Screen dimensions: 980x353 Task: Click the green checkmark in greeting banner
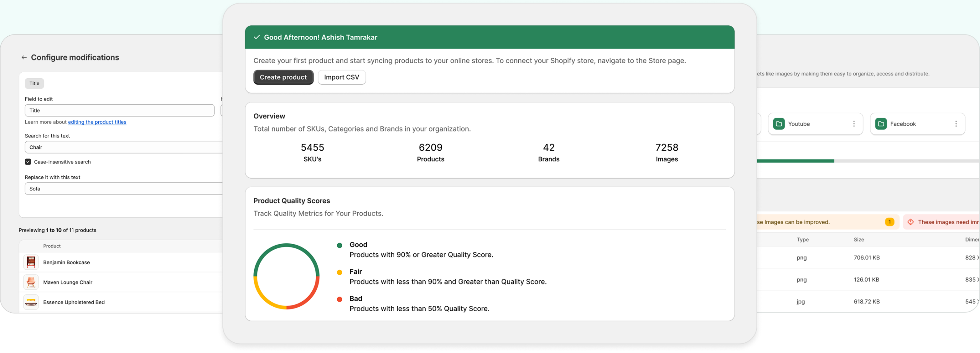click(257, 37)
